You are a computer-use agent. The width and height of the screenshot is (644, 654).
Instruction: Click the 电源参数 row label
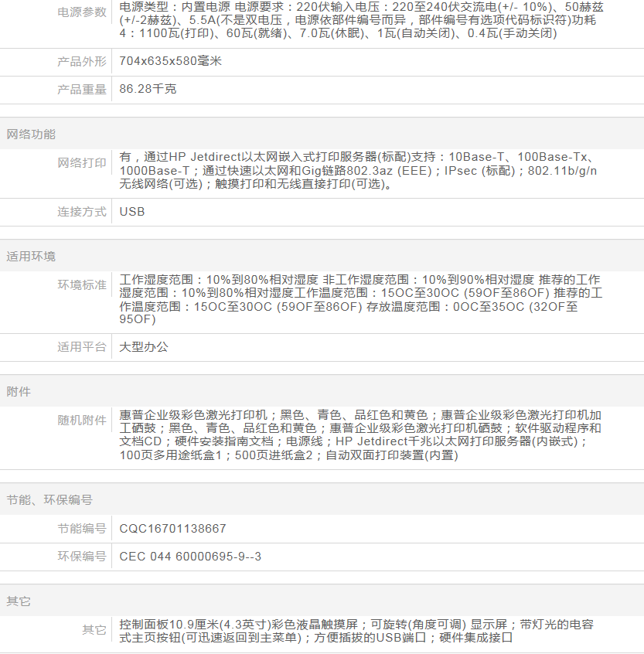[x=82, y=12]
